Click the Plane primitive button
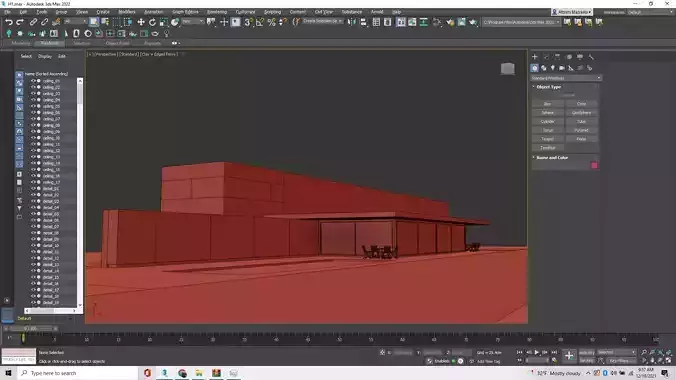This screenshot has height=380, width=676. coord(581,139)
